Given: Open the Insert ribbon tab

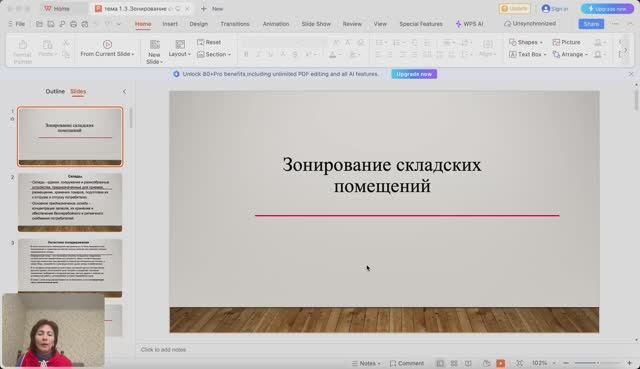Looking at the screenshot, I should point(170,24).
